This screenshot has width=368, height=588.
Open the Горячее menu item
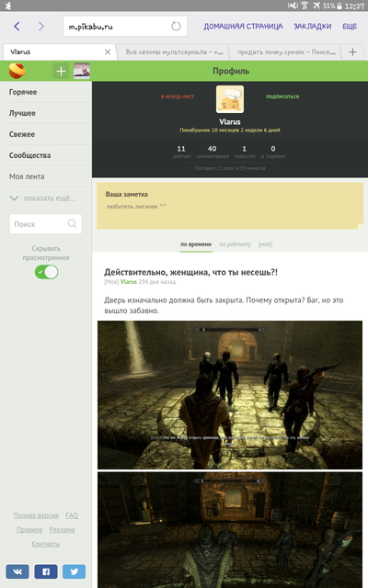tap(23, 92)
